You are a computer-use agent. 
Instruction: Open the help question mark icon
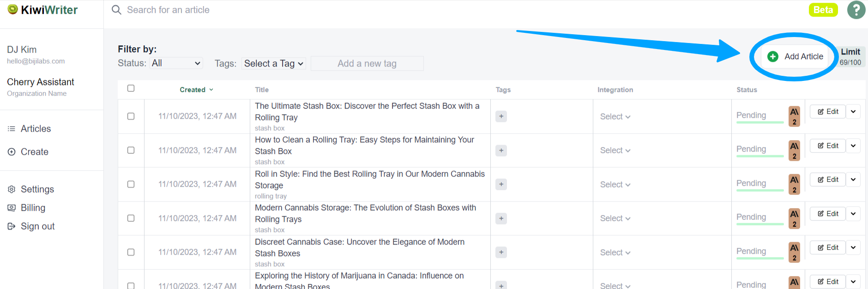856,10
